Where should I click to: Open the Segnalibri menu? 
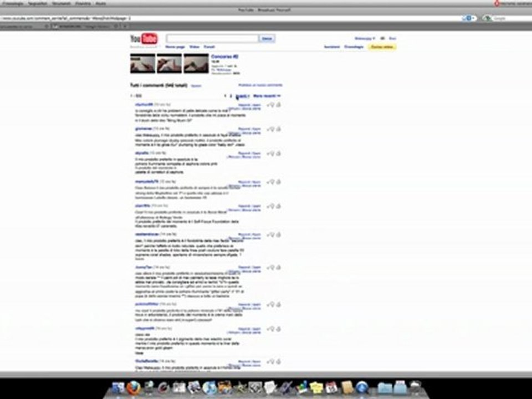(37, 3)
